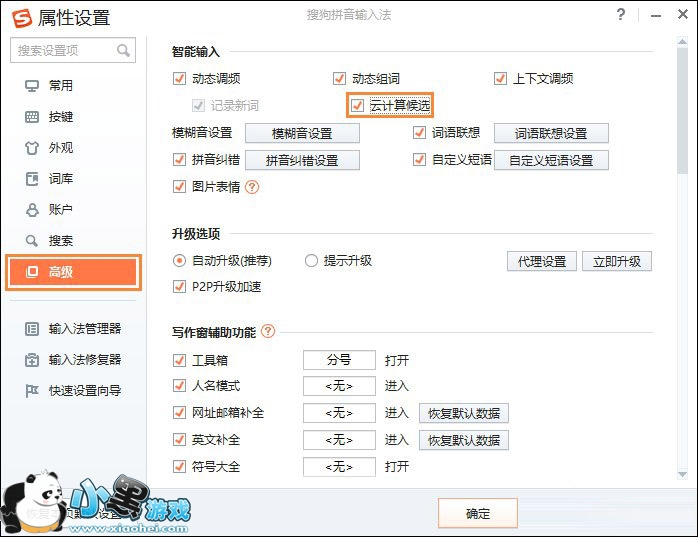Click the 英文补全 hotkey field
698x537 pixels.
point(339,440)
